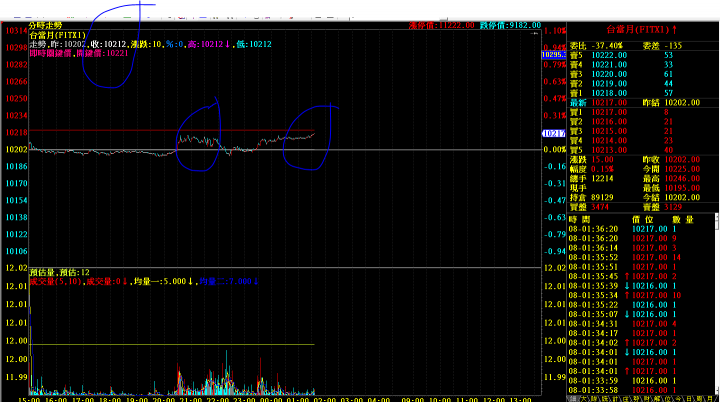Viewport: 720px width, 402px height.
Task: Click the 最新 10217.00 latest price row
Action: (643, 102)
